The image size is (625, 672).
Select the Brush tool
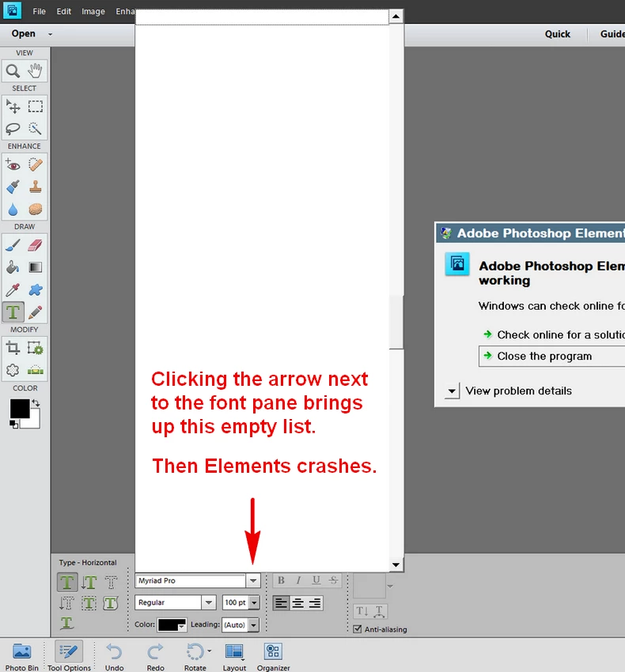(13, 245)
